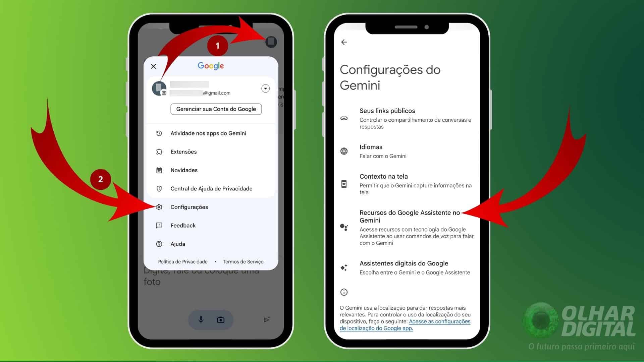Expand the Feedback menu entry
Screen dimensions: 644x362
pos(182,225)
